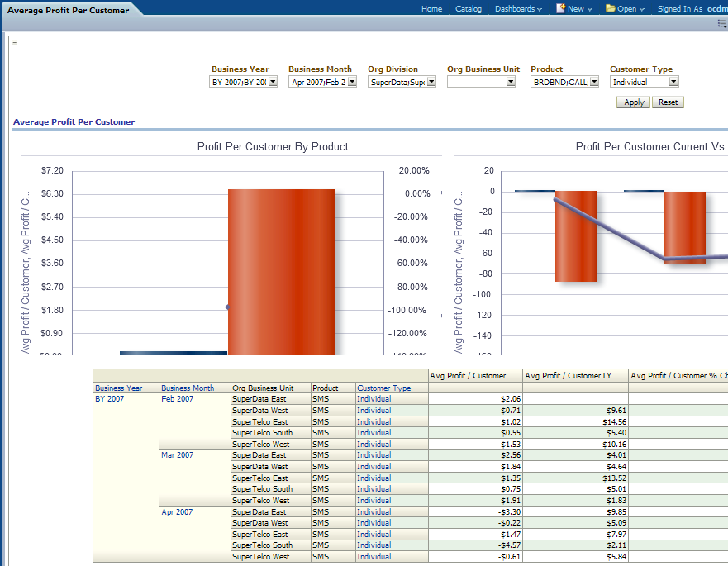728x566 pixels.
Task: Expand the Product filter dropdown
Action: (594, 82)
